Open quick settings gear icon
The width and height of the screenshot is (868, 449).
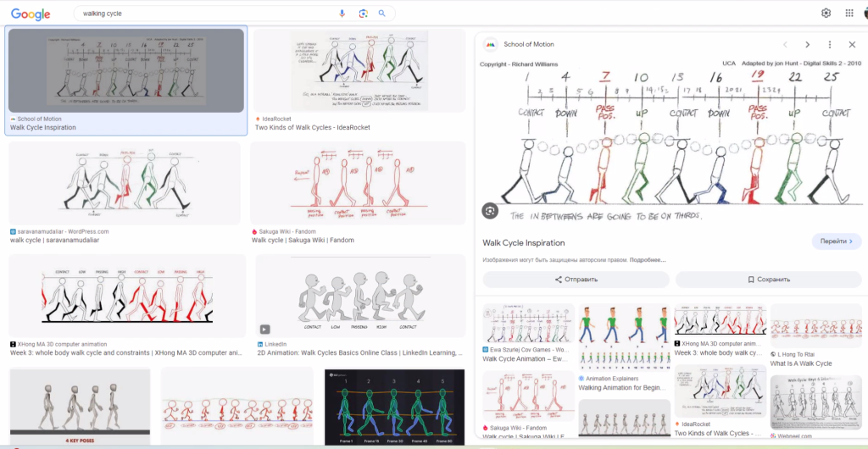coord(826,13)
